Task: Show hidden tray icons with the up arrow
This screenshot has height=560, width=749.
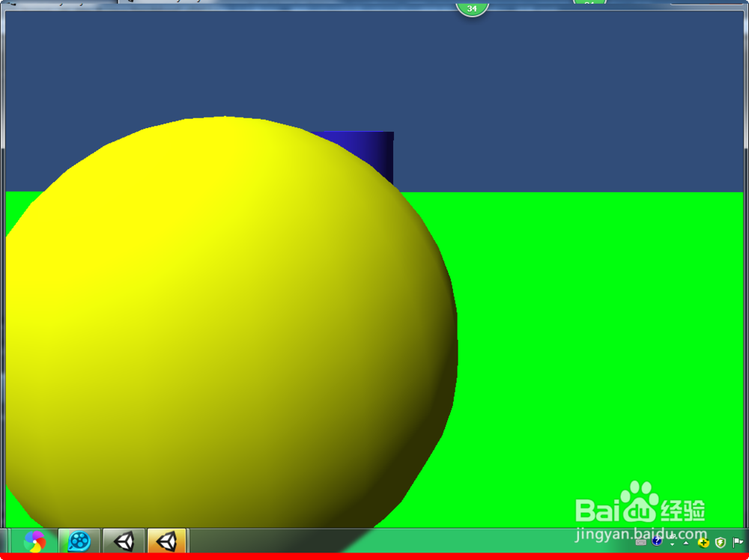Action: tap(686, 543)
